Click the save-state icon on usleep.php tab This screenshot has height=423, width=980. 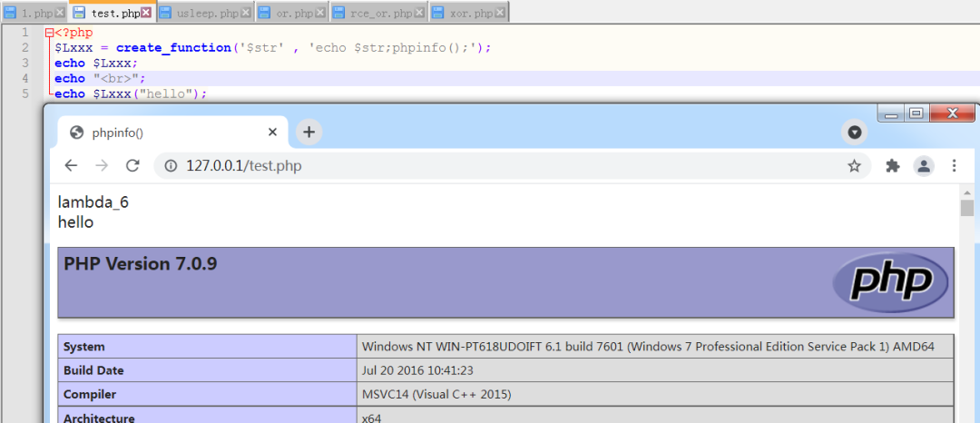(165, 13)
